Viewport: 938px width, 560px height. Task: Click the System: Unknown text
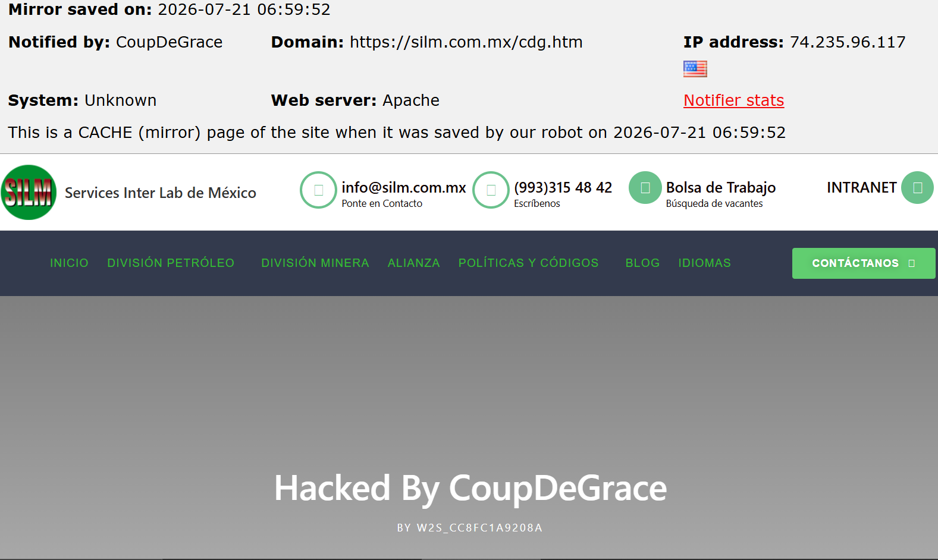(82, 100)
